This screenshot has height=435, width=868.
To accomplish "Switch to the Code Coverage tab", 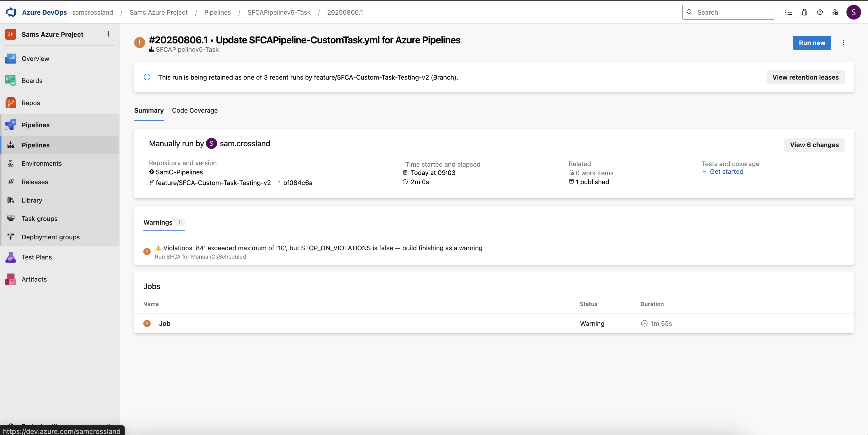I will (194, 111).
